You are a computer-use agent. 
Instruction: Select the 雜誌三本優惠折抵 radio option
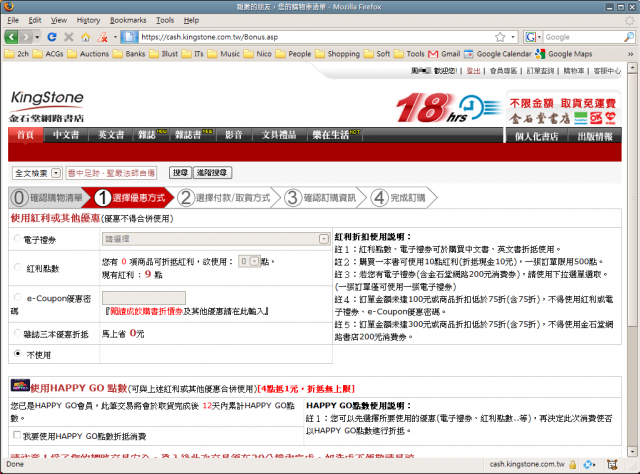tap(17, 332)
